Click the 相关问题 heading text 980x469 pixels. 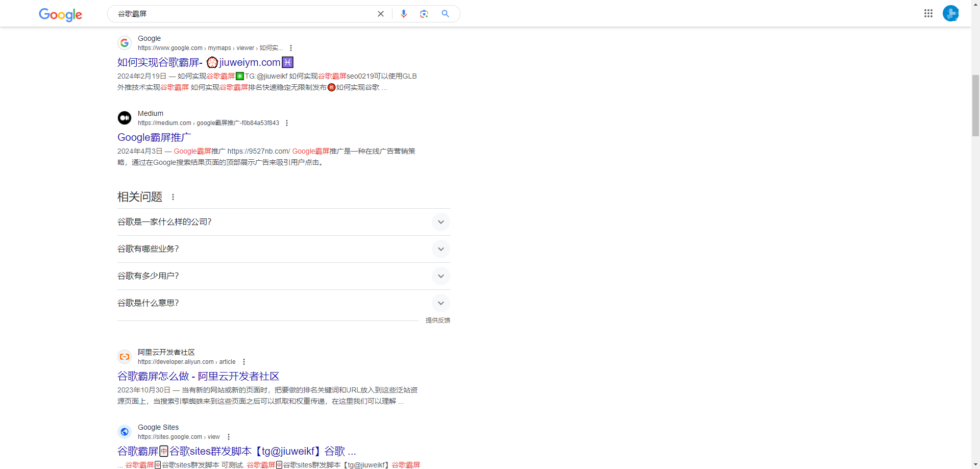click(140, 197)
